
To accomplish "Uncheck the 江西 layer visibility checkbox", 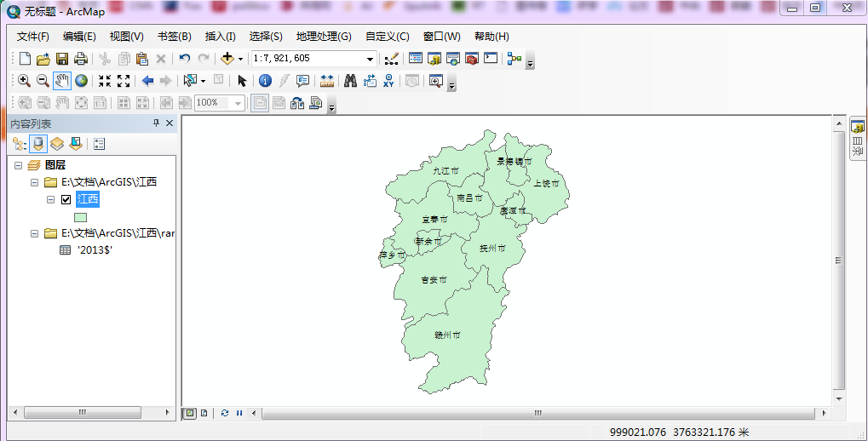I will pyautogui.click(x=66, y=199).
